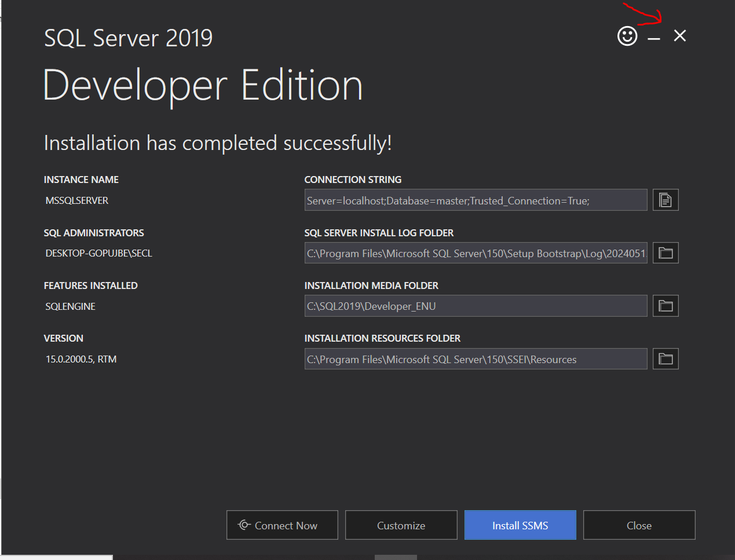Click the 'Installation has completed successfully!' heading
Screen dimensions: 735x560
pyautogui.click(x=218, y=143)
